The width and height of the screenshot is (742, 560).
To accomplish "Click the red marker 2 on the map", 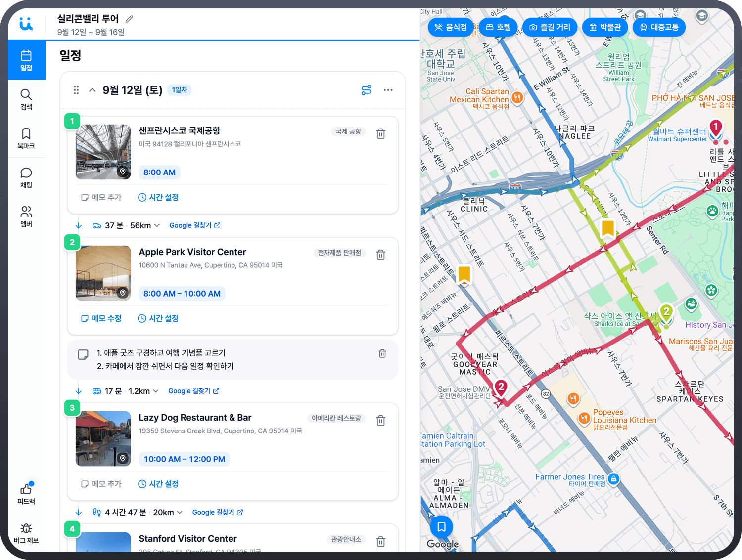I will (x=501, y=389).
